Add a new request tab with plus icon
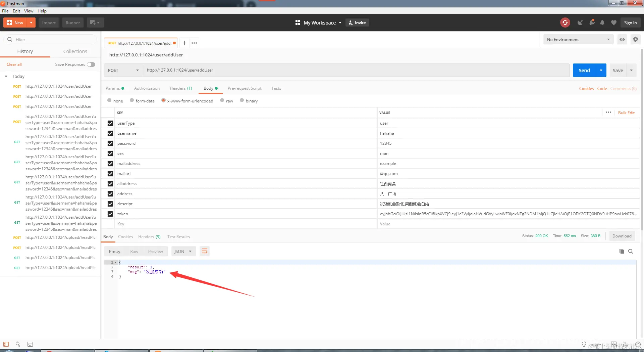 tap(184, 43)
